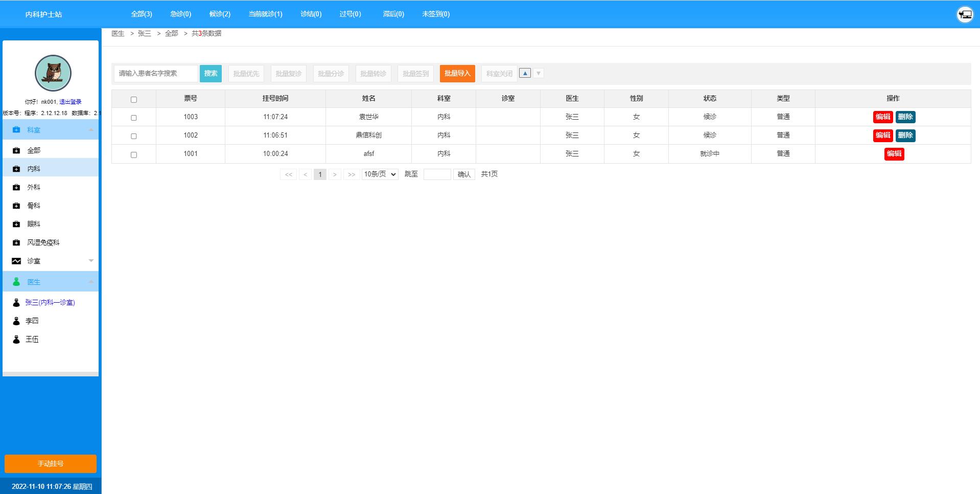980x494 pixels.
Task: Switch to the 急诊(0) tab
Action: pyautogui.click(x=181, y=14)
